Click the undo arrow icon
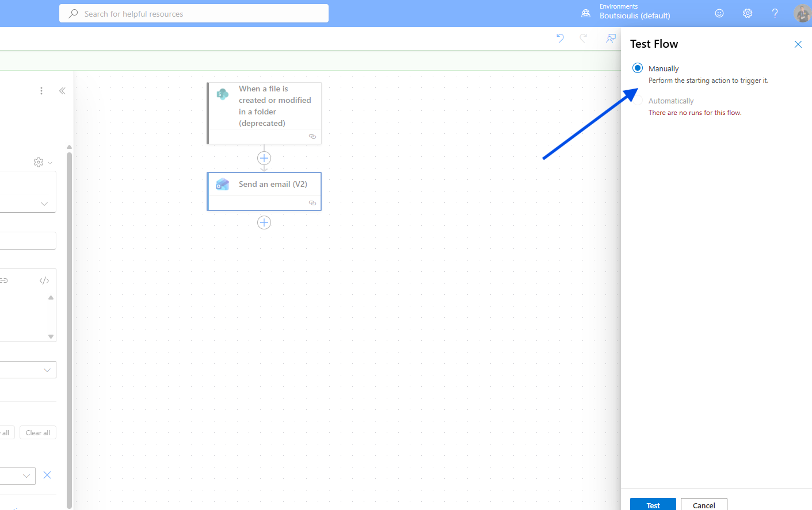The height and width of the screenshot is (510, 812). (x=560, y=39)
